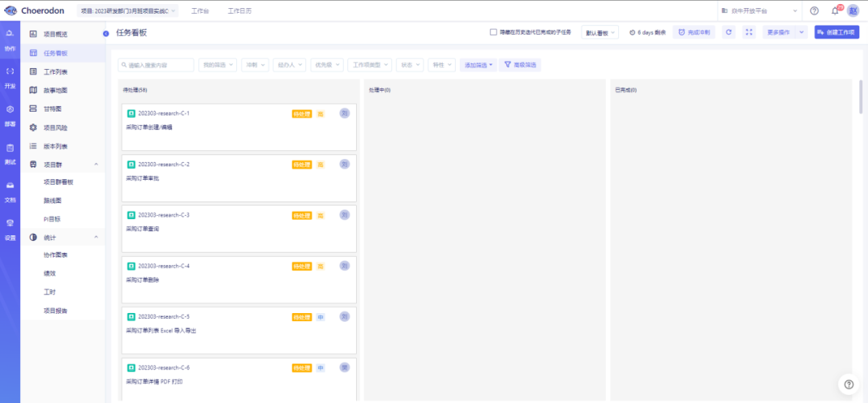Toggle fullscreen board view icon
This screenshot has width=868, height=403.
(749, 33)
